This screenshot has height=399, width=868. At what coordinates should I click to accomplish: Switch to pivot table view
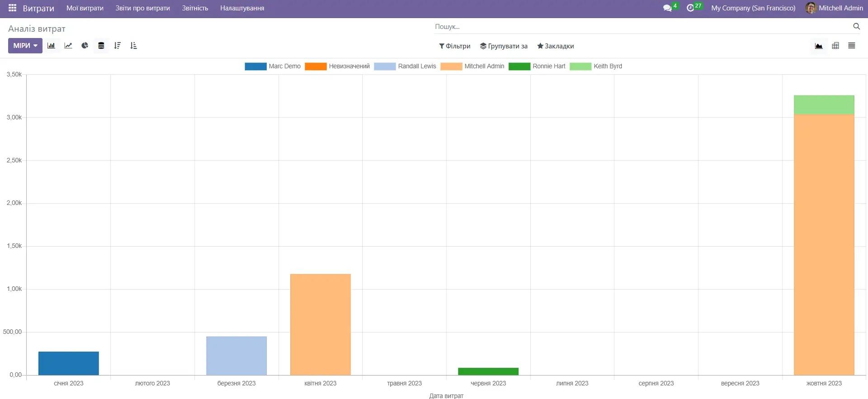click(835, 46)
